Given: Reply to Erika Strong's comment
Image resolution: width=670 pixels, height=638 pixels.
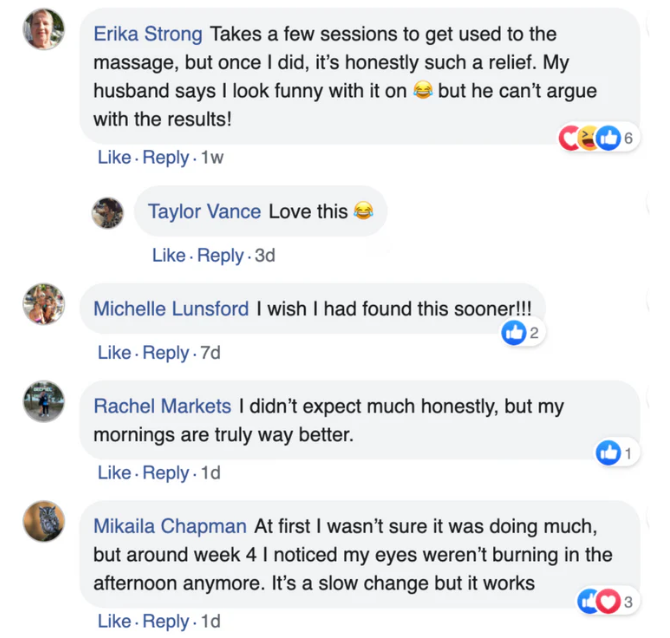Looking at the screenshot, I should pos(165,158).
